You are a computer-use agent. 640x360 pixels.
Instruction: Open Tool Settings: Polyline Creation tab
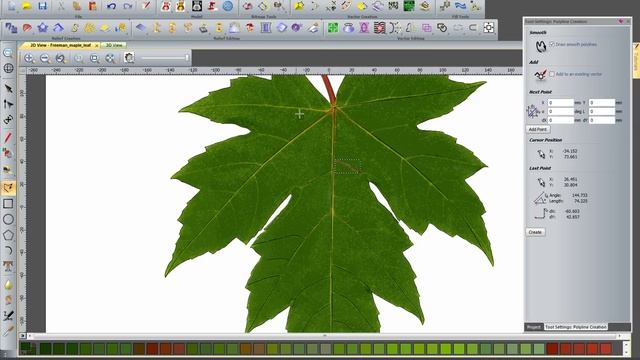point(576,327)
